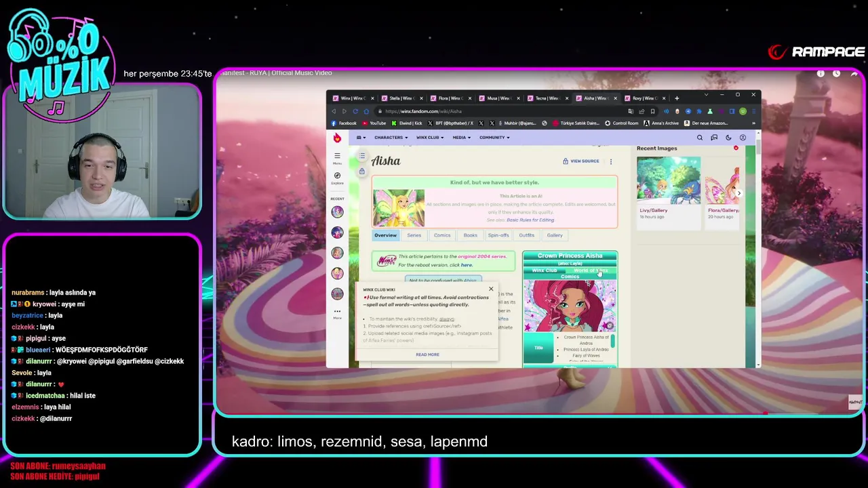Go back with browser back arrow
Image resolution: width=868 pixels, height=488 pixels.
334,111
